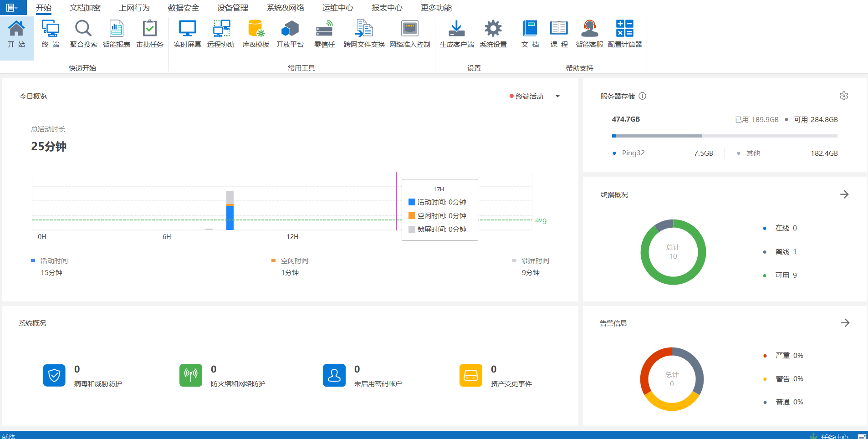
Task: Open 聚合搜索 aggregated search
Action: pyautogui.click(x=83, y=34)
